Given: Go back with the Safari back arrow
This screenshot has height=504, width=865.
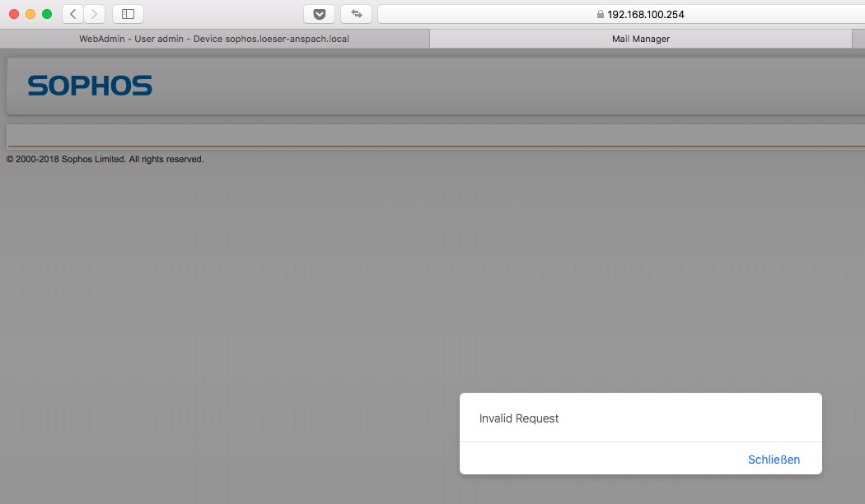Looking at the screenshot, I should [72, 14].
